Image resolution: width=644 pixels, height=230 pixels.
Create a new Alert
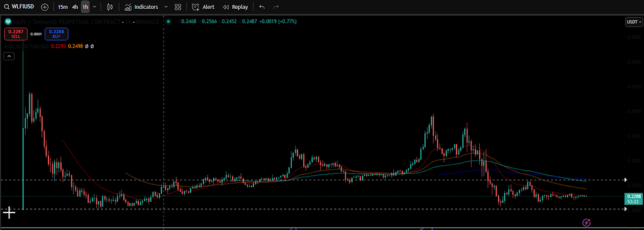(x=203, y=7)
